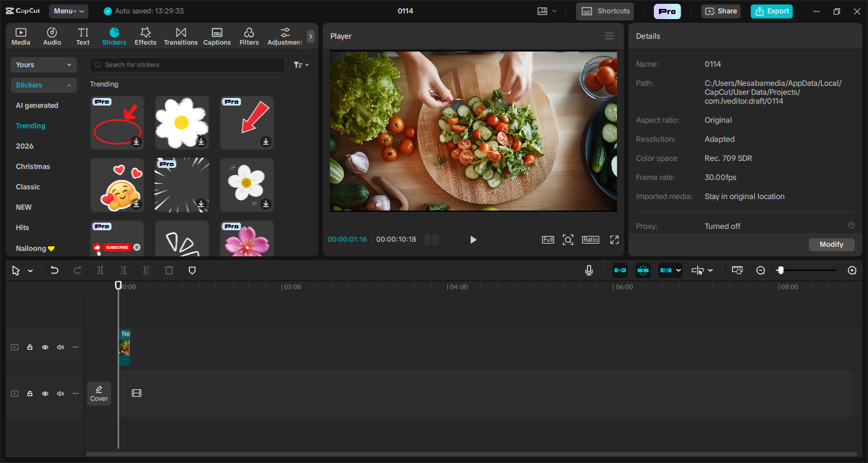Click the zoom in timeline plus icon
The width and height of the screenshot is (868, 463).
pyautogui.click(x=852, y=270)
